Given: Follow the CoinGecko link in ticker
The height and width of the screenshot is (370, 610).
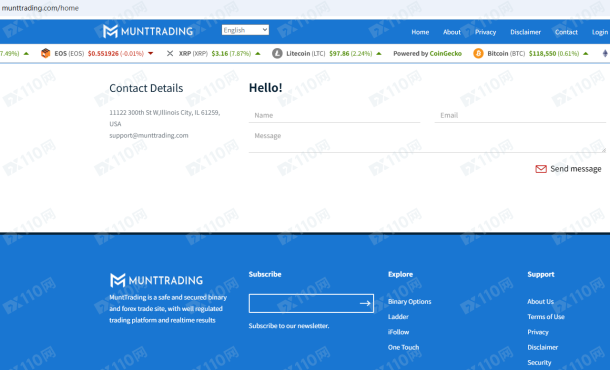Looking at the screenshot, I should pos(445,53).
